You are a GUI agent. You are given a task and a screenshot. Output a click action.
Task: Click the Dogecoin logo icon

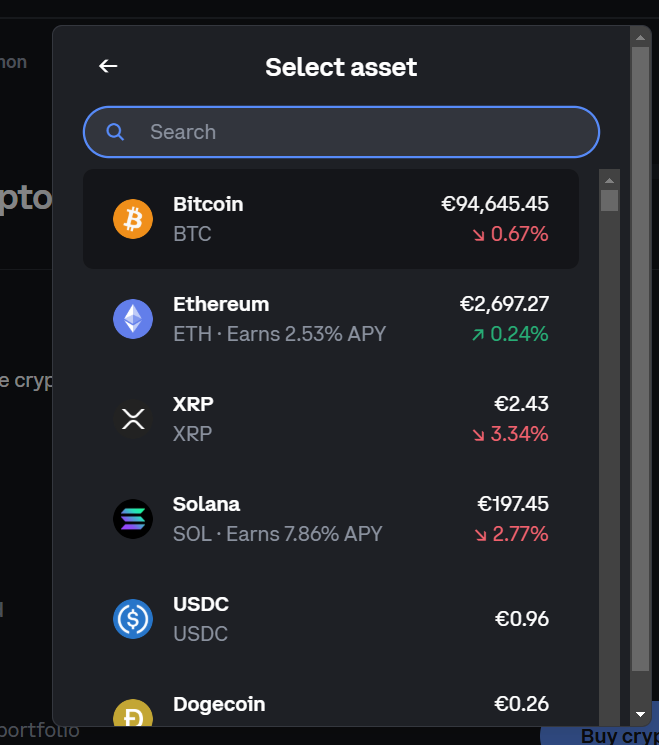coord(133,714)
